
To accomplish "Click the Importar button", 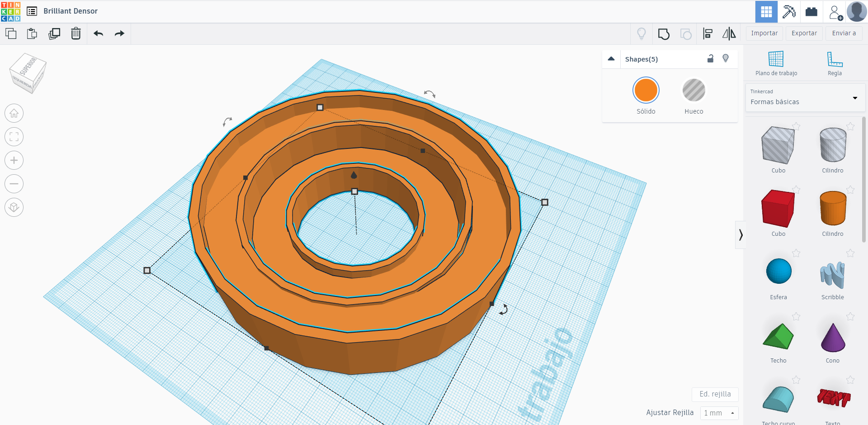I will 764,33.
